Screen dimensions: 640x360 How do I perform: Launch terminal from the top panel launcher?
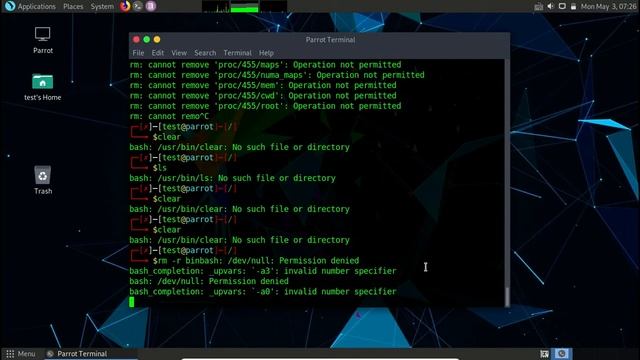coord(138,6)
